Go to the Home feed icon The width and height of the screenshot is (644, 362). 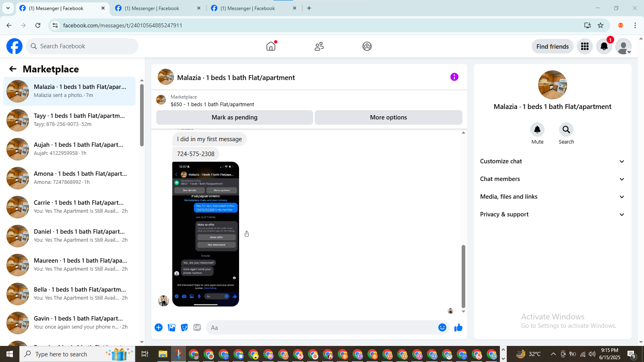point(271,46)
